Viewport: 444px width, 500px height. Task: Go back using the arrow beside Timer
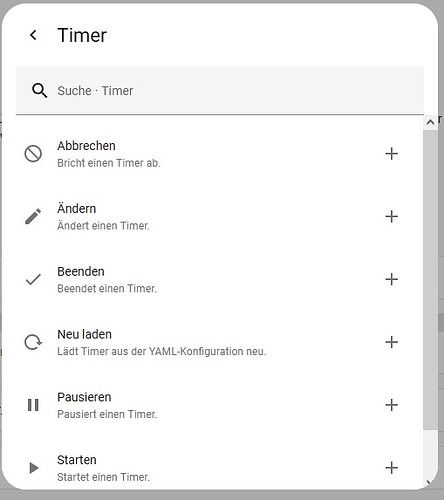33,35
